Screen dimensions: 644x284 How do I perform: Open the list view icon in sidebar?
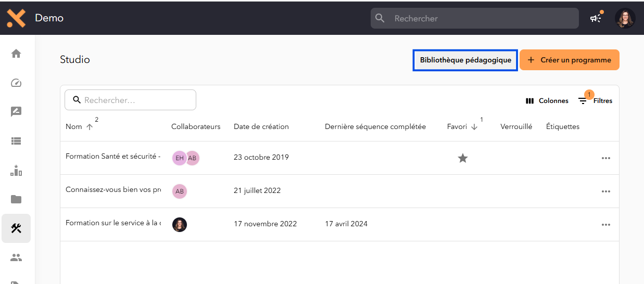tap(16, 140)
